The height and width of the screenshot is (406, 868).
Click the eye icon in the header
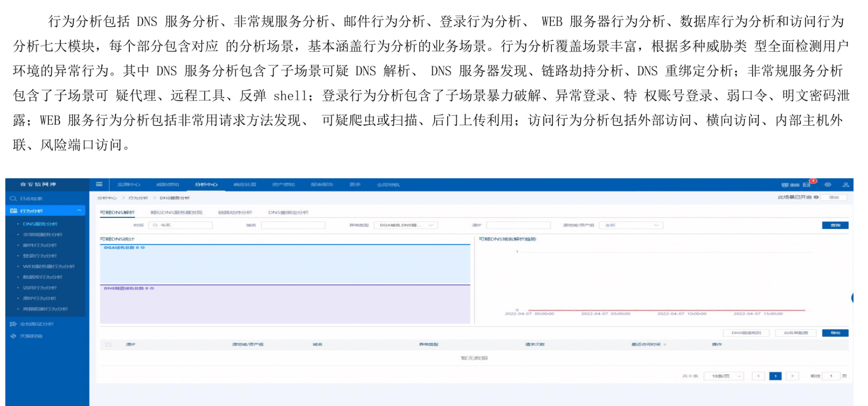tap(828, 185)
